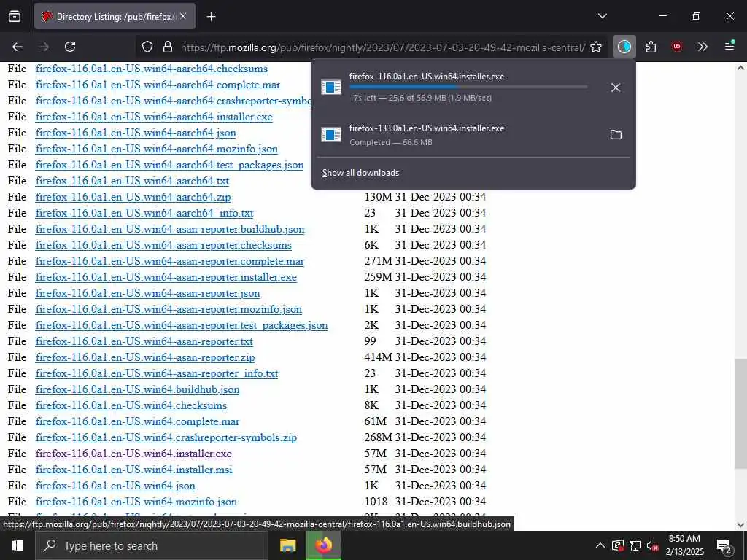Open the notification center icon

point(724,546)
